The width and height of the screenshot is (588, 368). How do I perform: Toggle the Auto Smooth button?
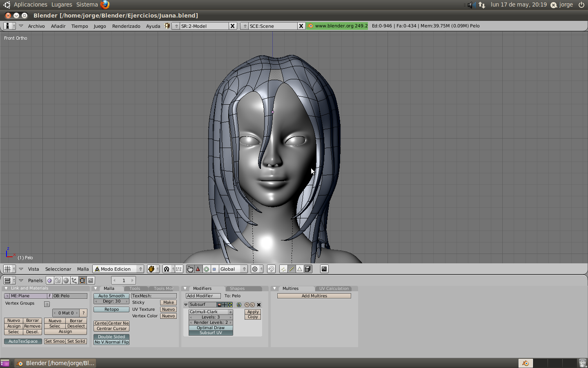(x=111, y=296)
